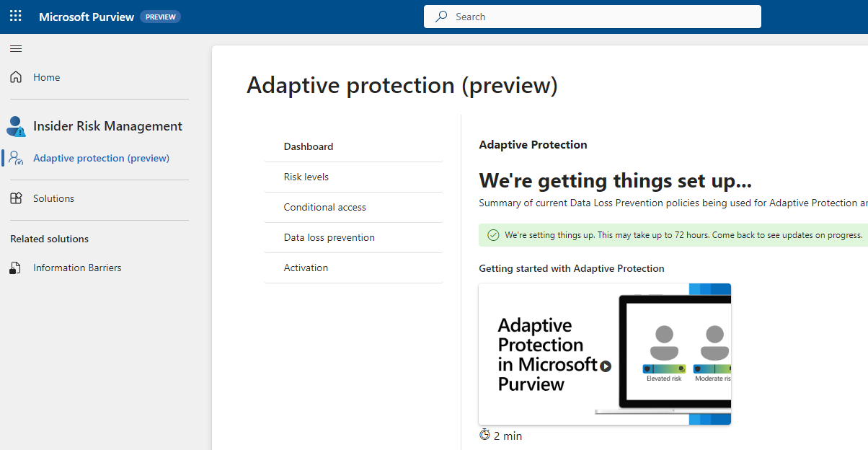The height and width of the screenshot is (450, 868).
Task: Click the Insider Risk Management icon
Action: [x=16, y=127]
